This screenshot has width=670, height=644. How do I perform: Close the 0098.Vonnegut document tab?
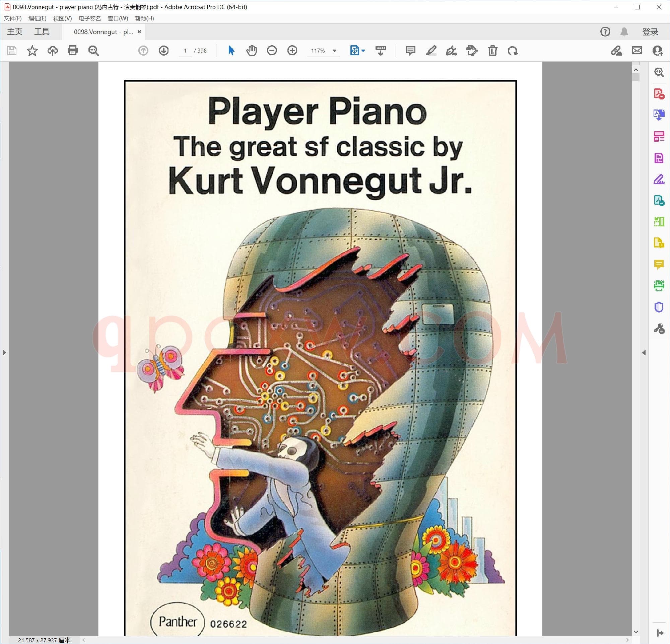point(139,32)
